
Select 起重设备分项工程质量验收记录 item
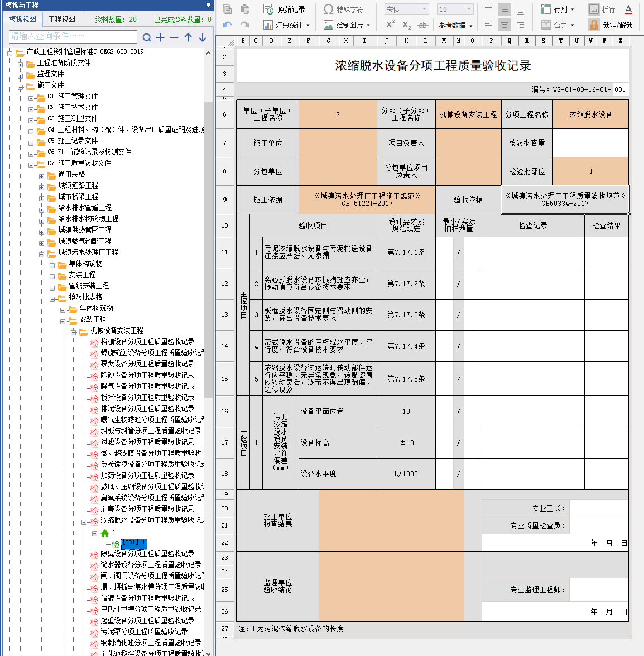pos(147,620)
